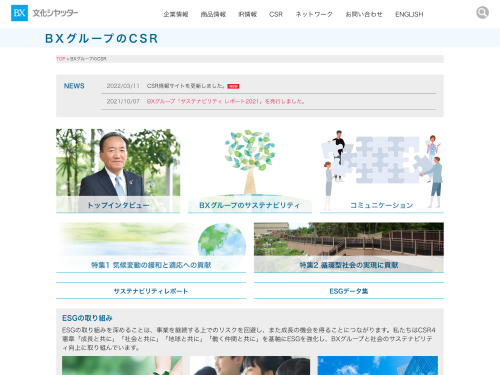The width and height of the screenshot is (500, 375).
Task: Click the CSR情報サイト updated news entry
Action: [x=186, y=86]
